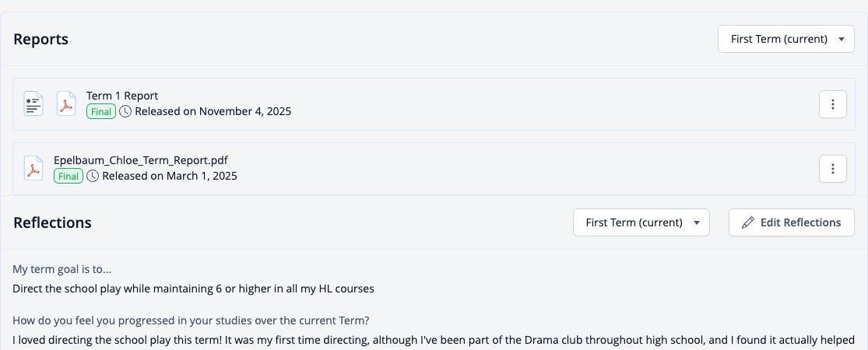
Task: Click the clock icon beside March 1 release
Action: coord(93,177)
